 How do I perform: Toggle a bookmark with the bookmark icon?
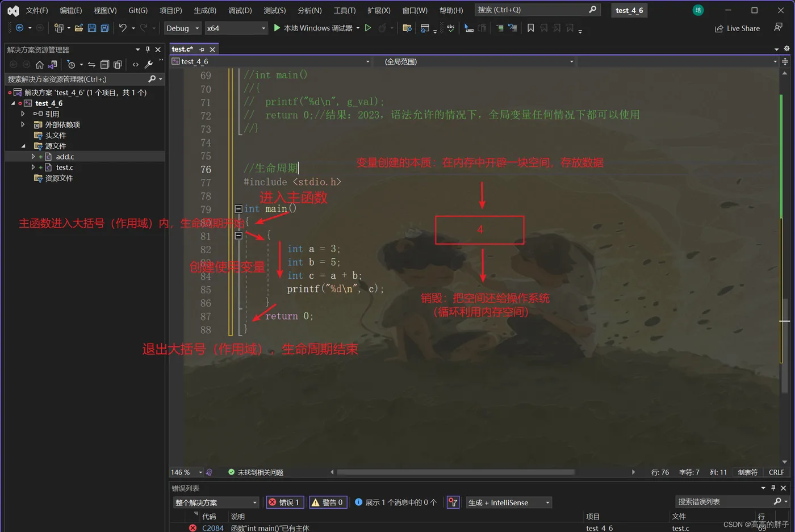pyautogui.click(x=530, y=28)
